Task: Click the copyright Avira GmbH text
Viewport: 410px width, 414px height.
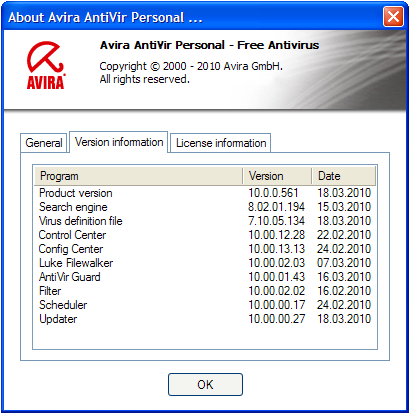Action: click(191, 66)
